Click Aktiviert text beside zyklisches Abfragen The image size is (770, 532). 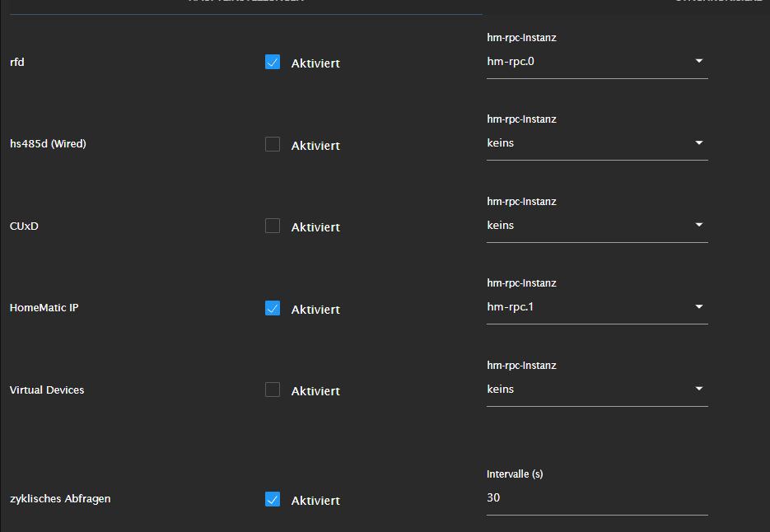pos(315,501)
